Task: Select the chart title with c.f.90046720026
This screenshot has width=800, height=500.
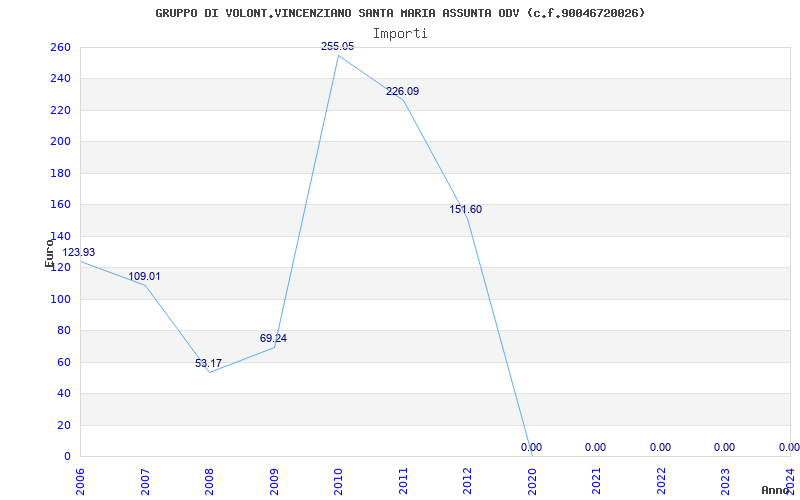Action: coord(400,13)
